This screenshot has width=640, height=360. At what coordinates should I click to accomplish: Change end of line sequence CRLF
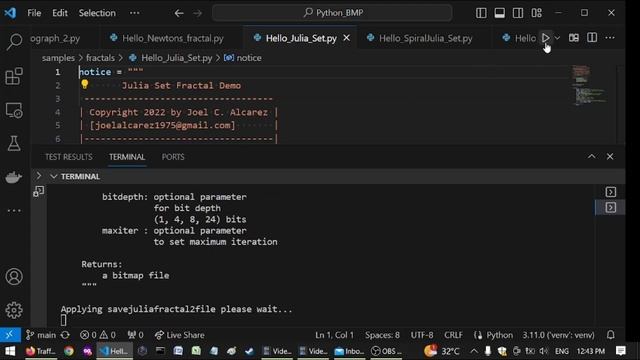point(453,335)
